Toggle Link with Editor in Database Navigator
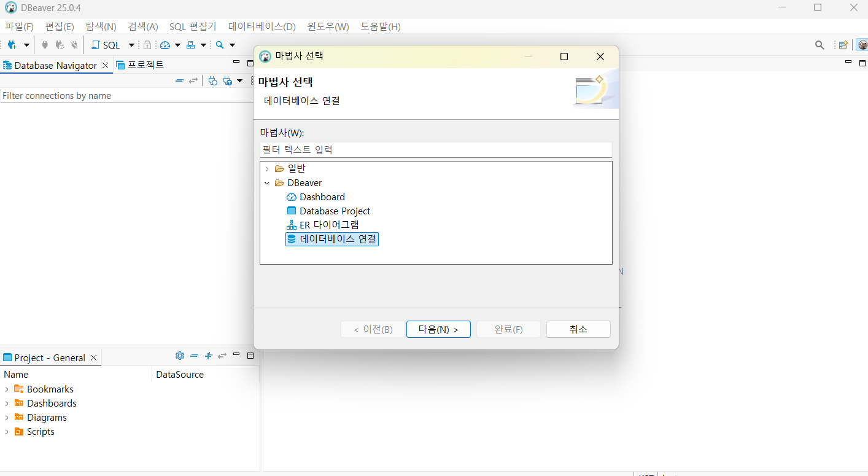Viewport: 868px width, 476px height. click(193, 80)
